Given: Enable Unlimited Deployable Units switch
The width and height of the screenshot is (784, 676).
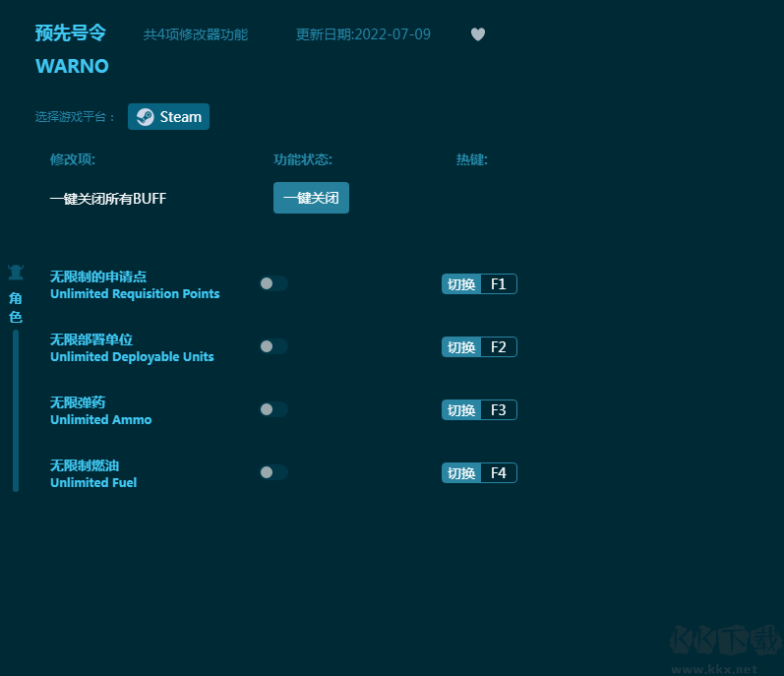Looking at the screenshot, I should [x=273, y=346].
